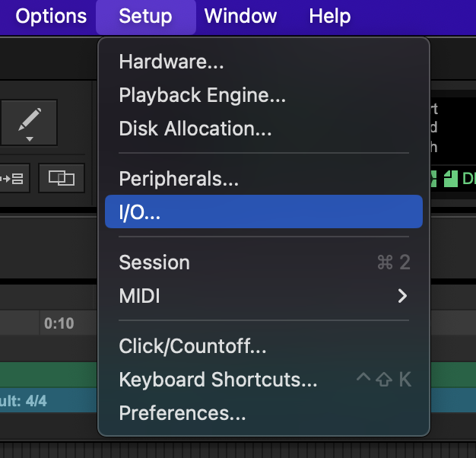Click the tab-to-transient arrow icon button
This screenshot has width=476, height=458.
13,178
